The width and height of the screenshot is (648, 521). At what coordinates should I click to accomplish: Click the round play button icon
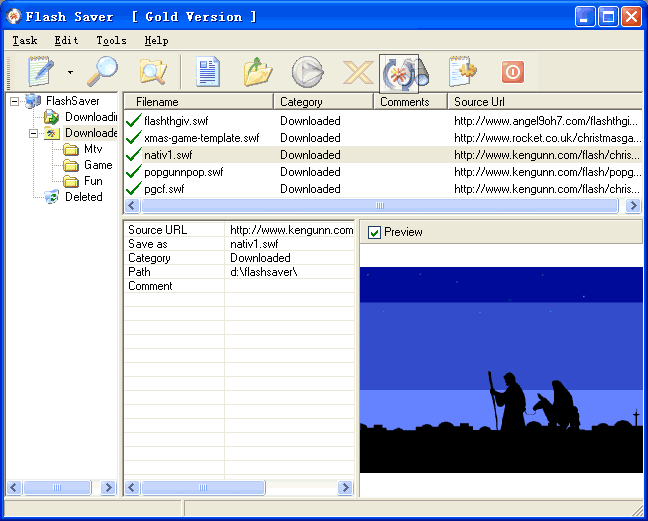(x=307, y=72)
